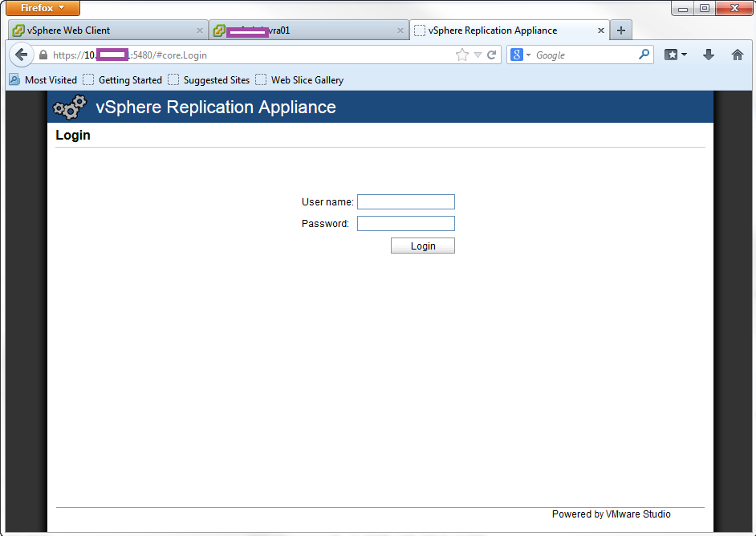This screenshot has width=756, height=536.
Task: Select the vSphere Replication Appliance tab
Action: [509, 30]
